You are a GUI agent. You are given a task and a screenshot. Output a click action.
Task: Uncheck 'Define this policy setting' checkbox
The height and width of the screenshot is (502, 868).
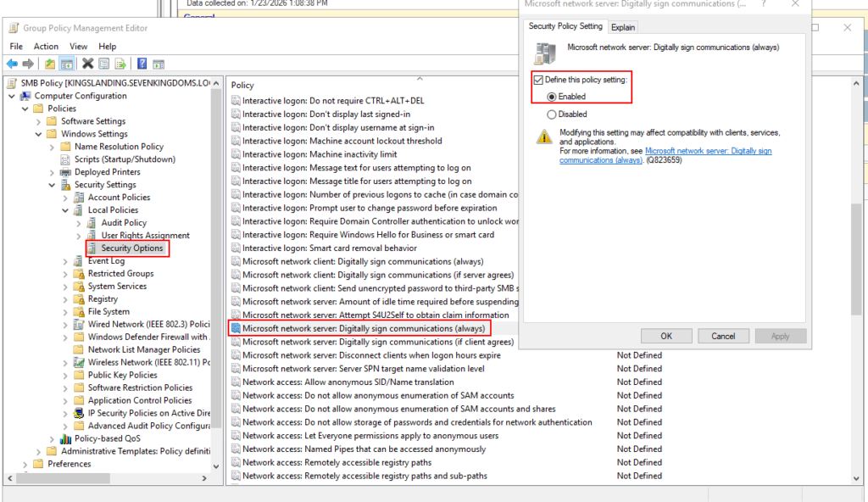click(x=538, y=79)
